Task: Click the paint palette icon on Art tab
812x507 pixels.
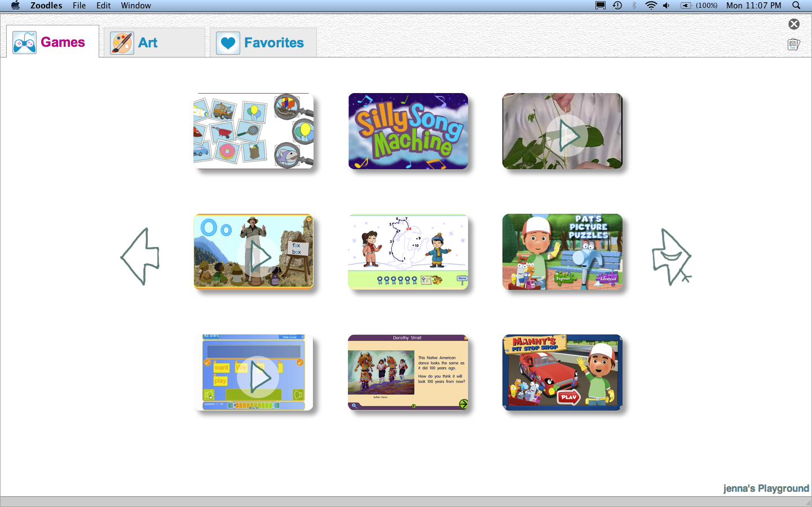Action: (x=122, y=43)
